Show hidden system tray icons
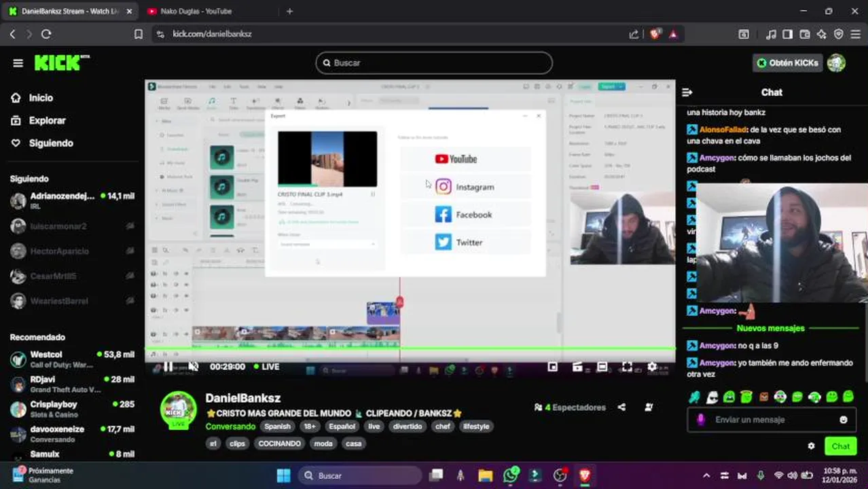Viewport: 868px width, 489px height. (706, 475)
